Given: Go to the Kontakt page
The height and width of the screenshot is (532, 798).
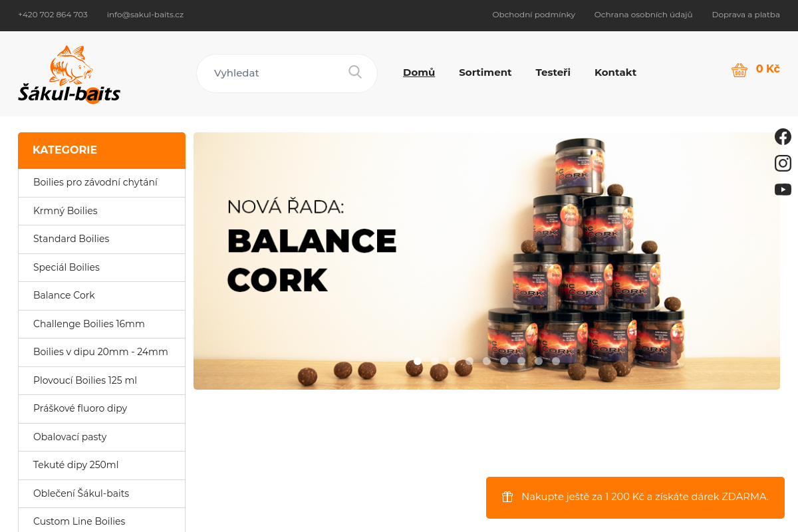Looking at the screenshot, I should 615,72.
